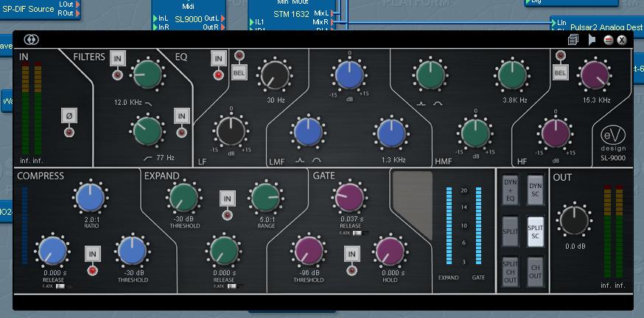This screenshot has height=318, width=644.
Task: Select the SPLIT routing button
Action: (511, 231)
